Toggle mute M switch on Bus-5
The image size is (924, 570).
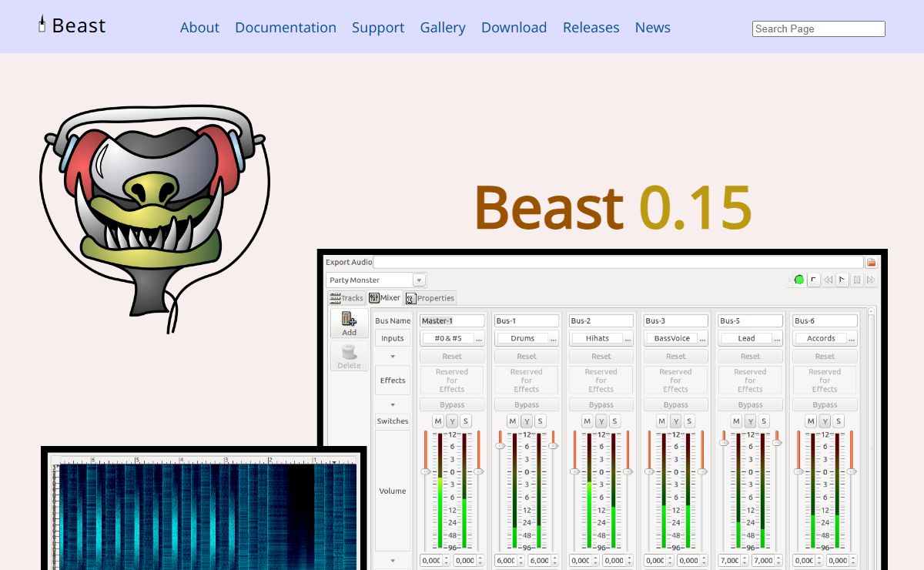point(736,421)
